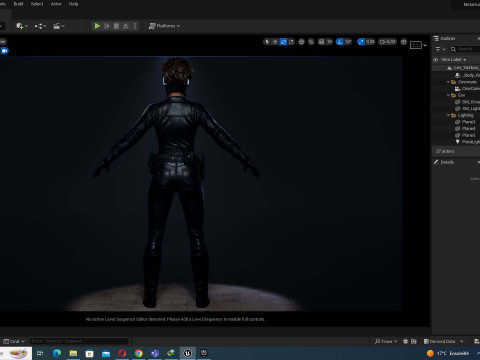
Task: Collapse the Cinematic folder in Outliner
Action: coord(448,82)
